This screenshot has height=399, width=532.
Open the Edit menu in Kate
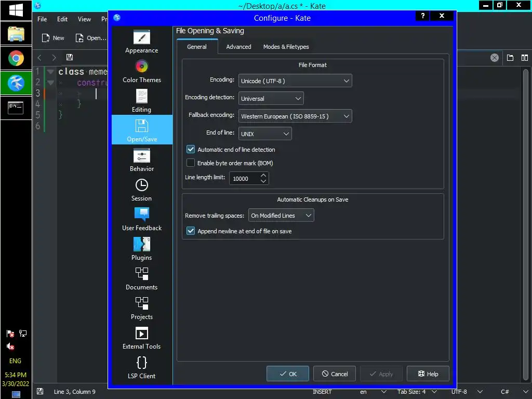point(62,19)
